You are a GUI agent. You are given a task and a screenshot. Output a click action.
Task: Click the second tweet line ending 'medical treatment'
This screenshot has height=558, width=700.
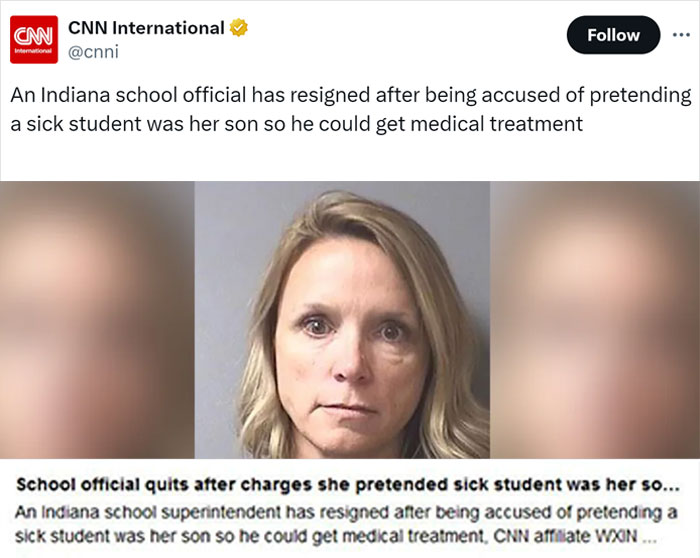297,125
